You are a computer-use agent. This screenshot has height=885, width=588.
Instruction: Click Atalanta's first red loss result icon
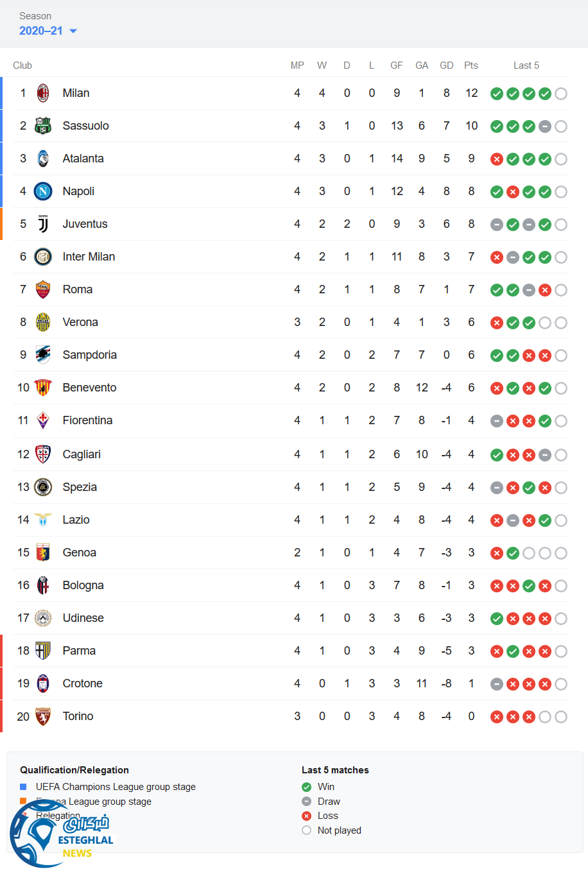496,159
